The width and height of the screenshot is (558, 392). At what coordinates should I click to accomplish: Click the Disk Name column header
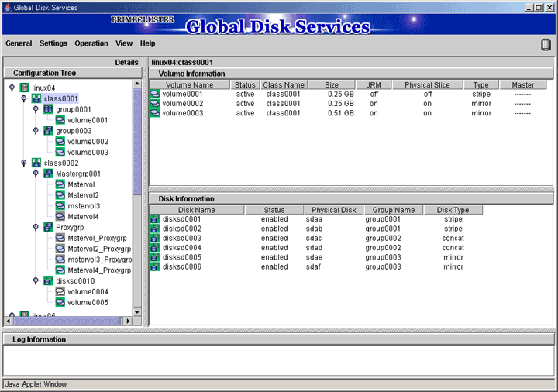click(x=197, y=210)
